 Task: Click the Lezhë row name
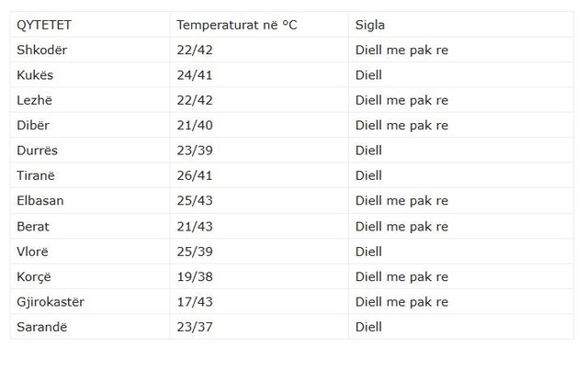click(37, 100)
